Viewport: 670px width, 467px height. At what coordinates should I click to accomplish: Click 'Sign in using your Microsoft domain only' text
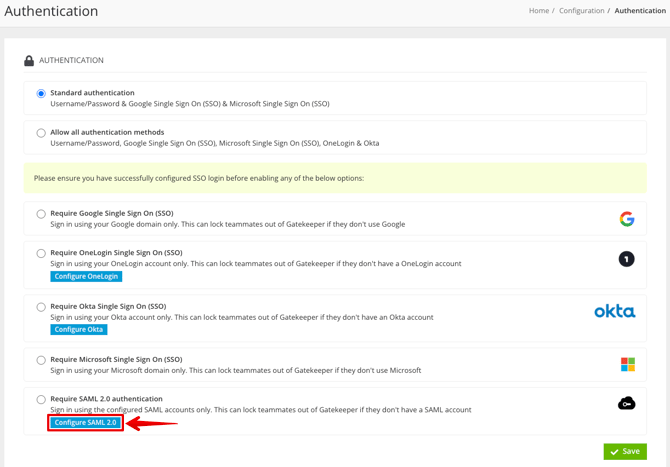click(236, 370)
